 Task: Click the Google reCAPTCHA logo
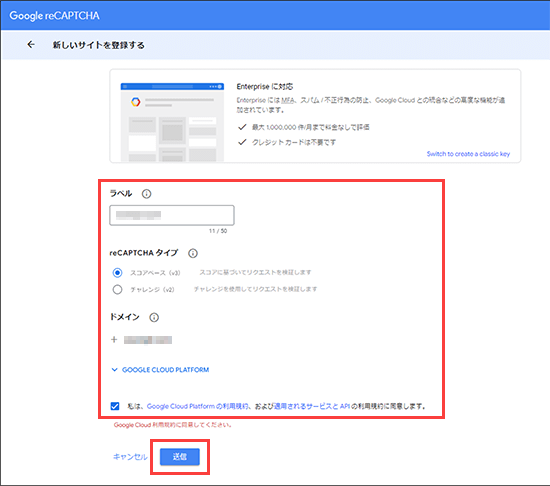[x=54, y=15]
